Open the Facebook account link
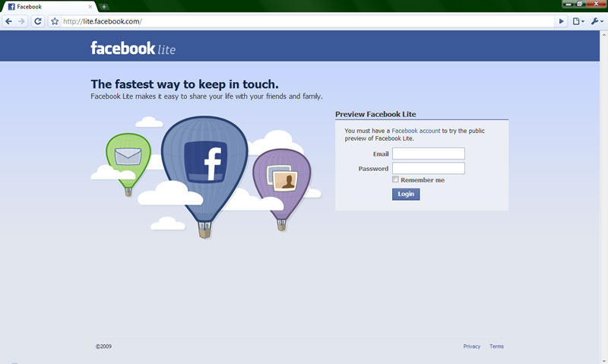 (416, 131)
